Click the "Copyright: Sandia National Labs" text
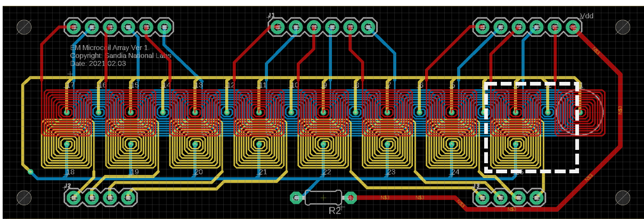Screen dimensions: 644x219 coord(120,55)
